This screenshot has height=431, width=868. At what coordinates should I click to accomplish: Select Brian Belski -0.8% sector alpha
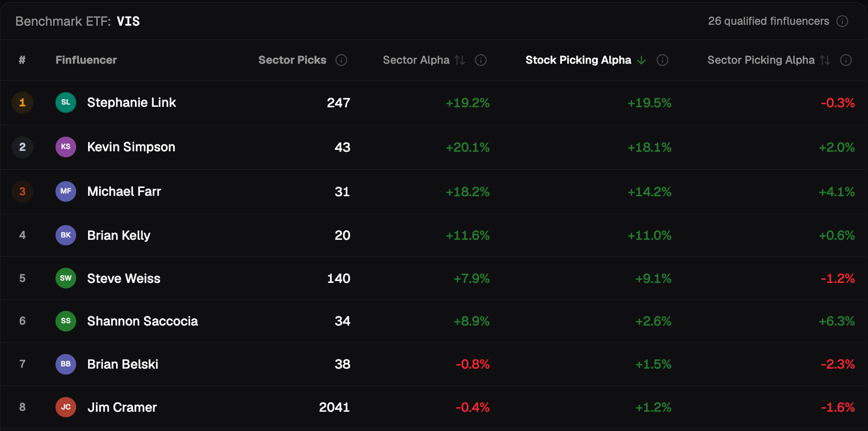click(473, 365)
